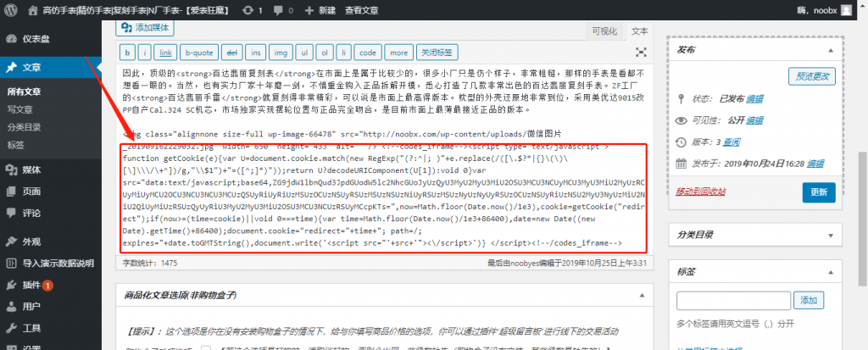Insert code tag
Image resolution: width=868 pixels, height=350 pixels.
pos(368,53)
